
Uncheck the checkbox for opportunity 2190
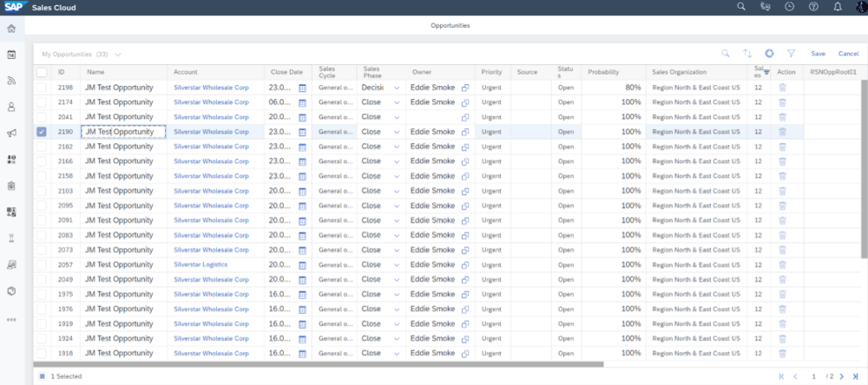42,132
